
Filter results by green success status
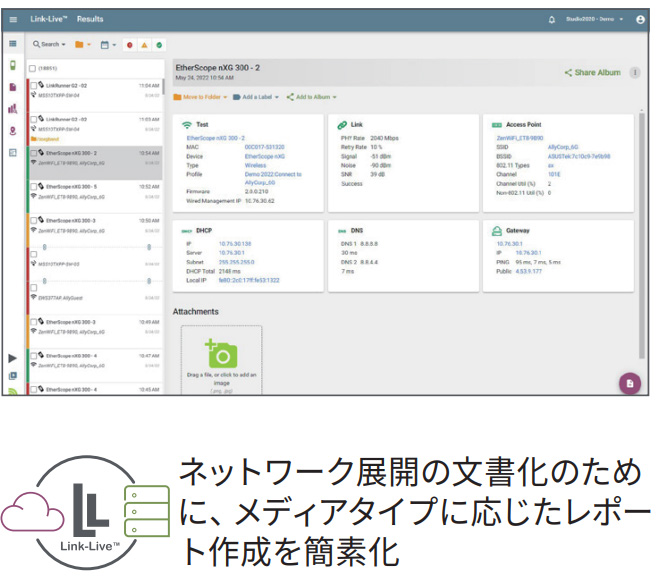[159, 45]
